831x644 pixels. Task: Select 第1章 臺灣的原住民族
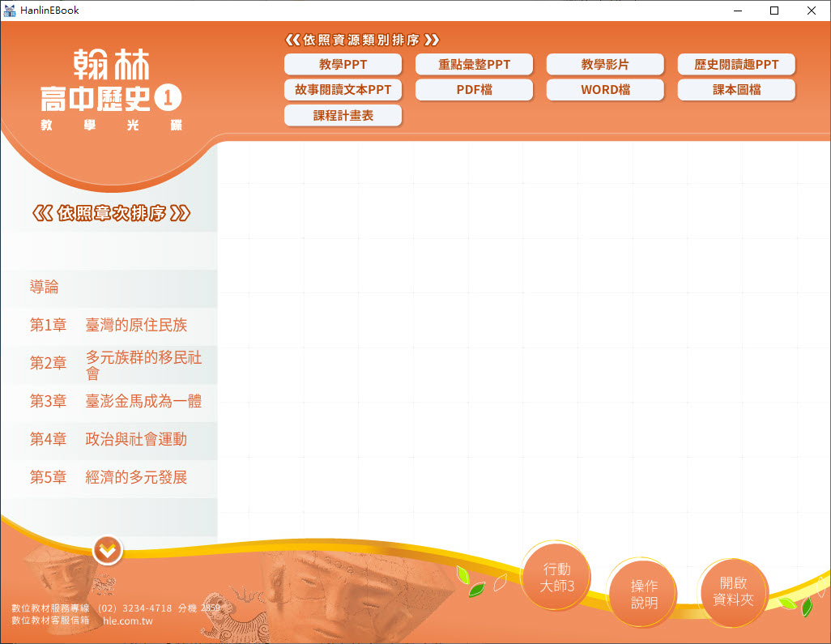(x=109, y=326)
